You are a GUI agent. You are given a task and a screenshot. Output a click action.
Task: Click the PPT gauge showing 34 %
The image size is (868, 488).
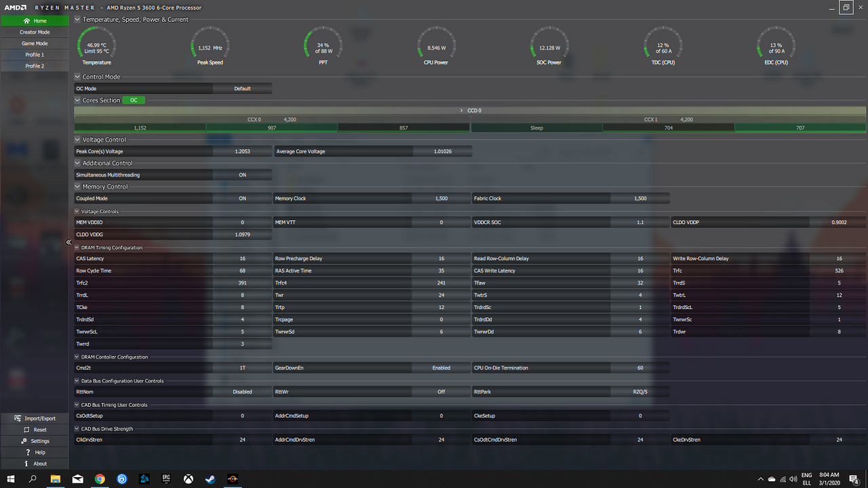point(323,45)
